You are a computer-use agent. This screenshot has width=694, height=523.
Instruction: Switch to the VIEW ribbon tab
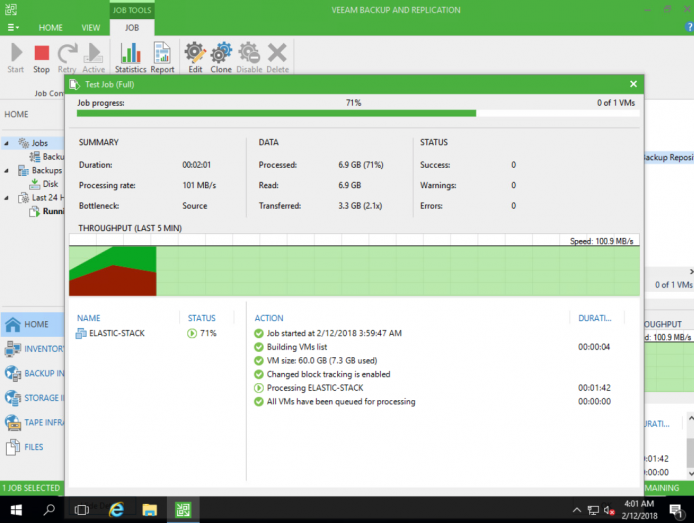pyautogui.click(x=90, y=27)
